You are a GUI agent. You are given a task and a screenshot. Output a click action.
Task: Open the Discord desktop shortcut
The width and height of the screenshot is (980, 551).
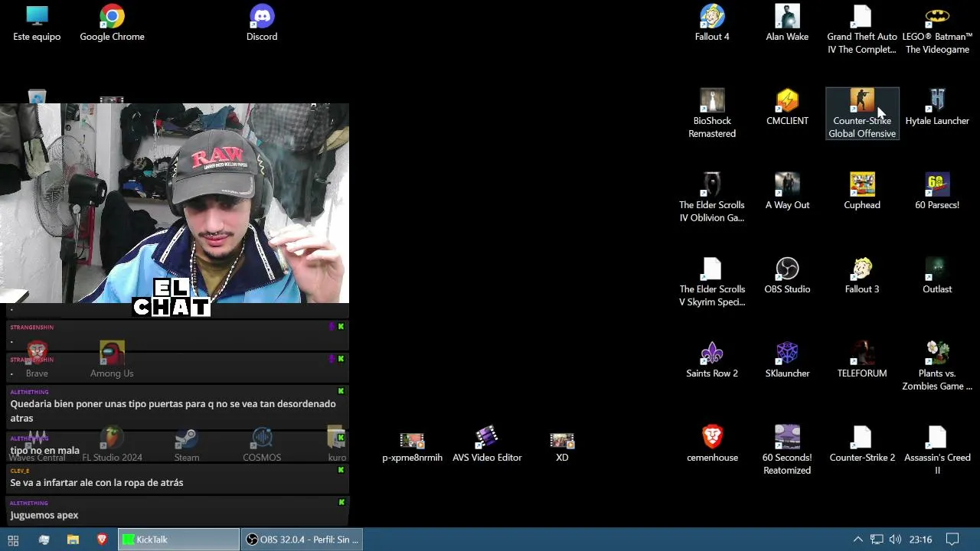click(x=262, y=24)
